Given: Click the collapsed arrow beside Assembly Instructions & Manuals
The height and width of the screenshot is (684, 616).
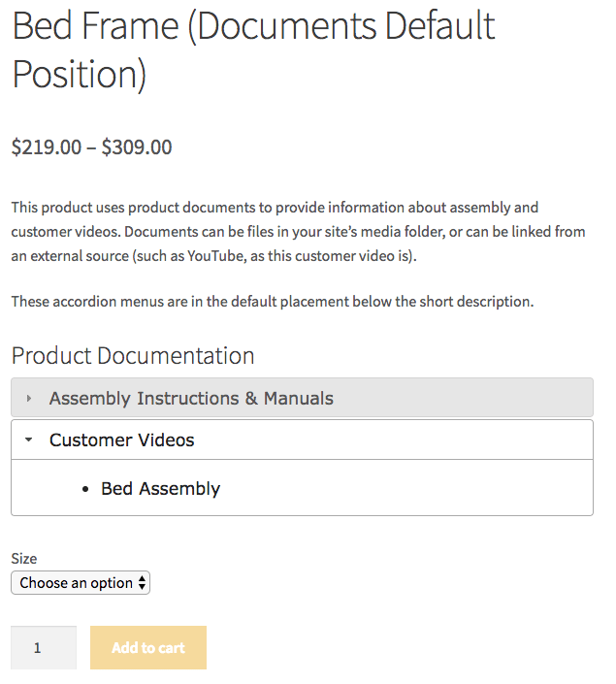Looking at the screenshot, I should [29, 399].
